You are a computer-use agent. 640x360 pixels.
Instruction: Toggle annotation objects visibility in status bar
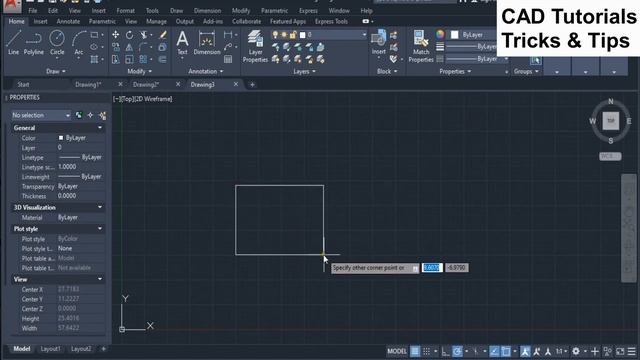(x=525, y=351)
